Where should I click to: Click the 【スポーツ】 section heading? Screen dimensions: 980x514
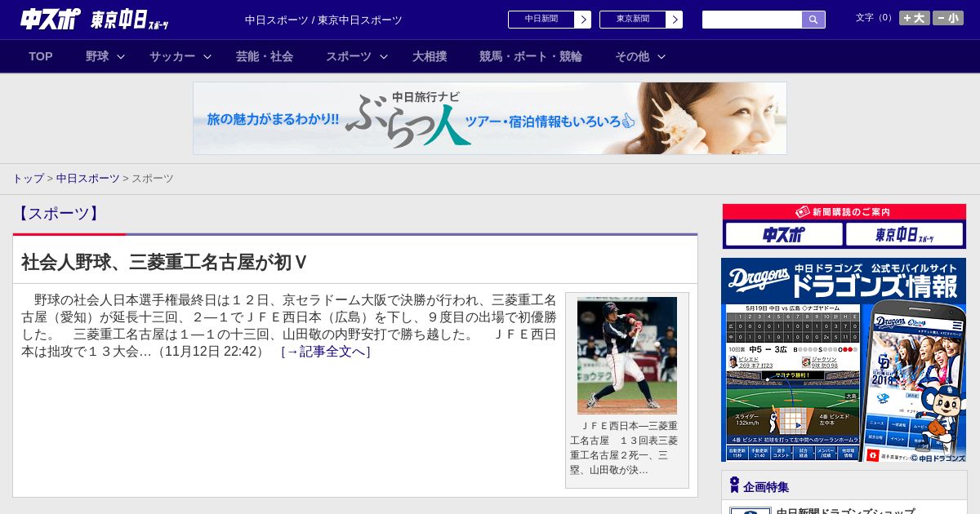[57, 214]
